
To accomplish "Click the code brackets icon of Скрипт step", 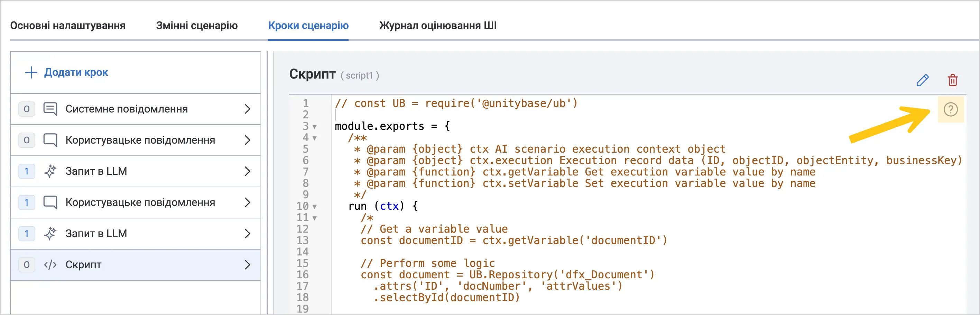I will 50,265.
